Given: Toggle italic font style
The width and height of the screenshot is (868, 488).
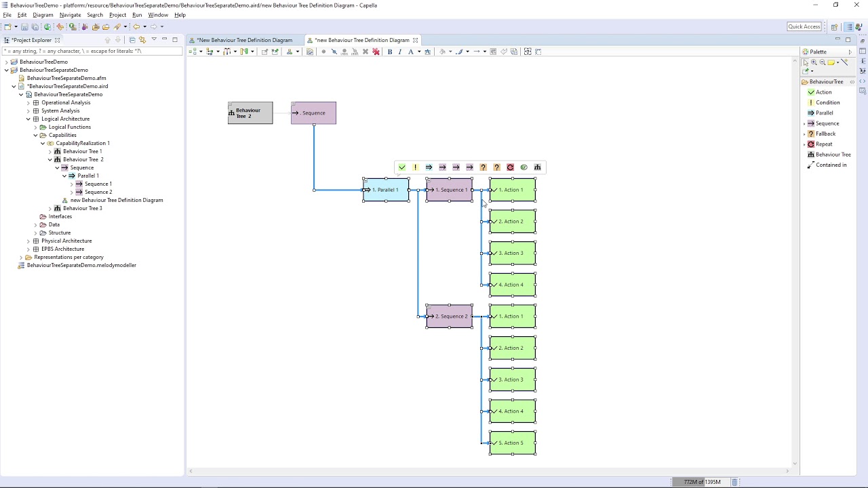Looking at the screenshot, I should point(400,52).
